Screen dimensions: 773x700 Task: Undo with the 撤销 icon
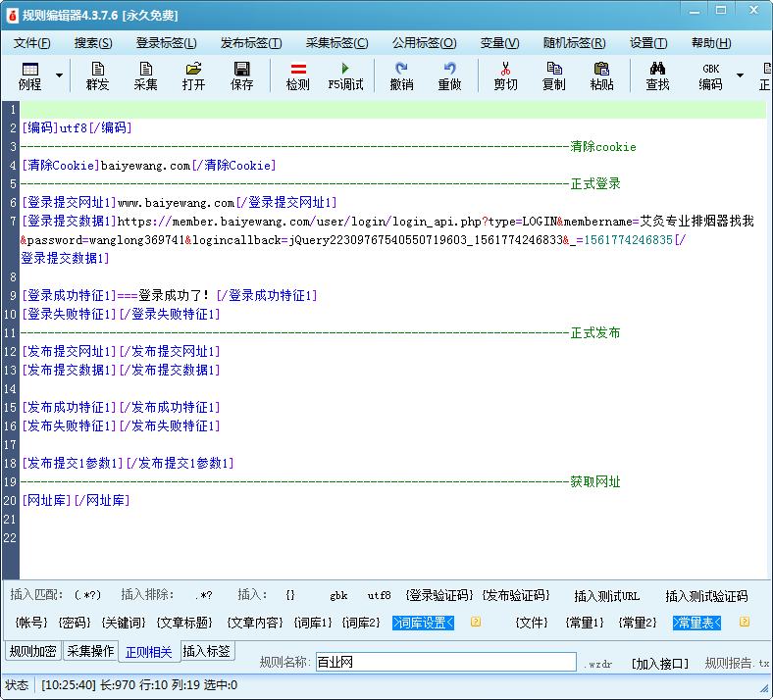[401, 75]
